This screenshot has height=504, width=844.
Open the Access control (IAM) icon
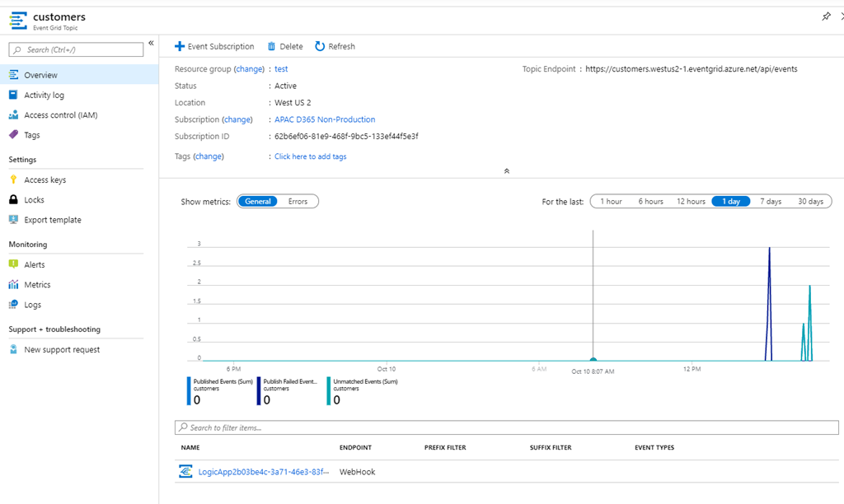point(13,114)
